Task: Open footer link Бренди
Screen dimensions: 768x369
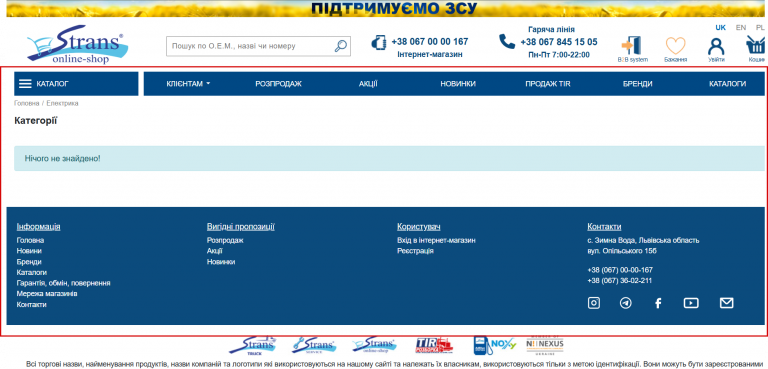Action: point(29,262)
